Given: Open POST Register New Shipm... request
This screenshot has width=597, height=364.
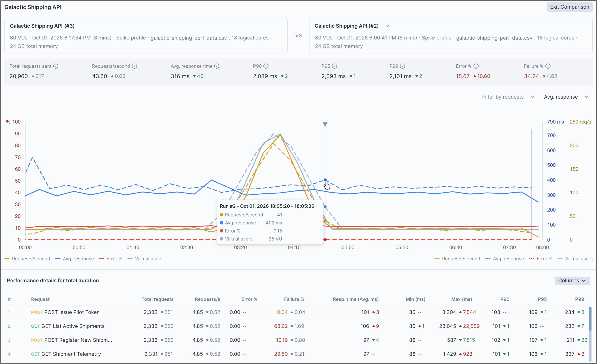Looking at the screenshot, I should point(296,340).
